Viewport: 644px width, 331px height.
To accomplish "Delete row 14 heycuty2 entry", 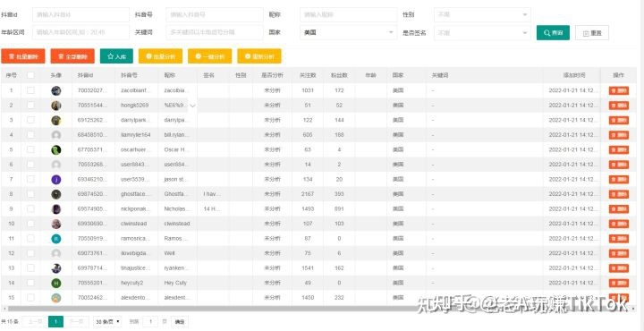I will [619, 283].
